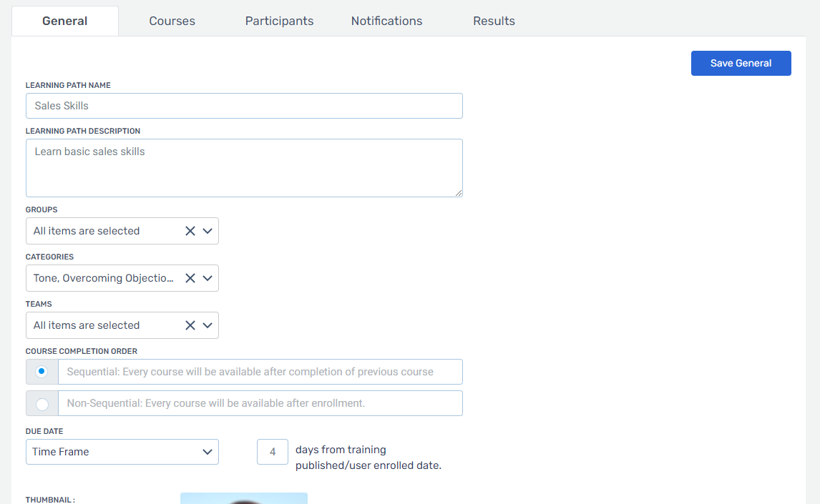This screenshot has width=820, height=504.
Task: Click the Learning Path Name field
Action: click(x=244, y=106)
